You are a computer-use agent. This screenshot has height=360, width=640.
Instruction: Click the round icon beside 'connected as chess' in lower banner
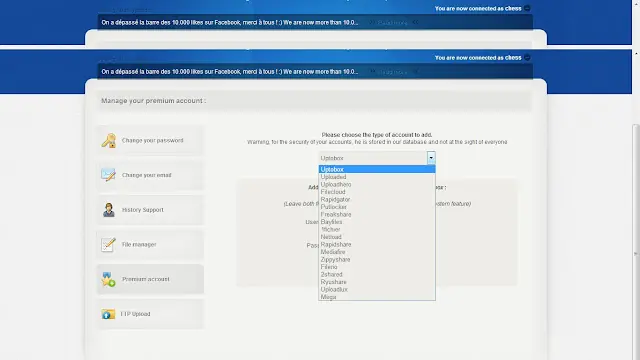click(527, 58)
